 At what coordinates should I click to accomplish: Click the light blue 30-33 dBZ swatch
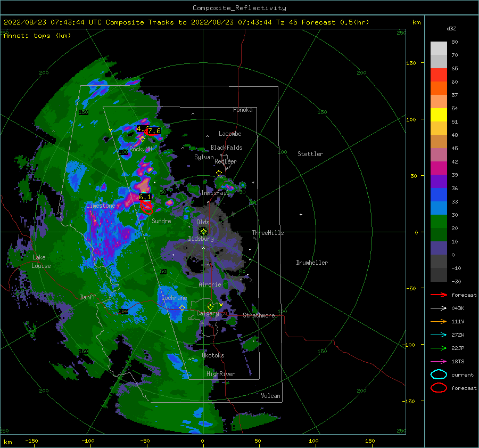(439, 208)
